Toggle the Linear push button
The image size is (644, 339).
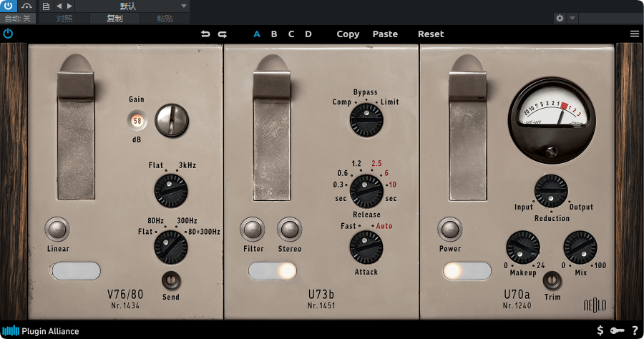pos(57,230)
